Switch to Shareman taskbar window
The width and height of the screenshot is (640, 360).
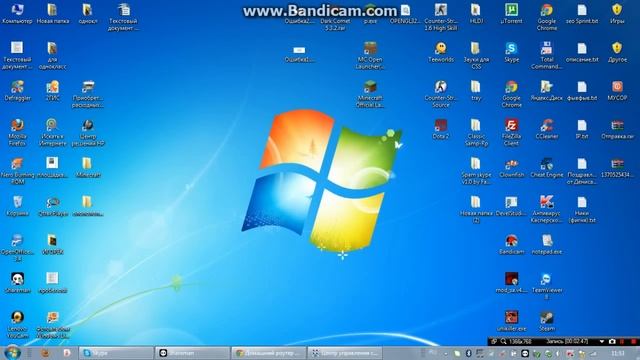tap(192, 353)
